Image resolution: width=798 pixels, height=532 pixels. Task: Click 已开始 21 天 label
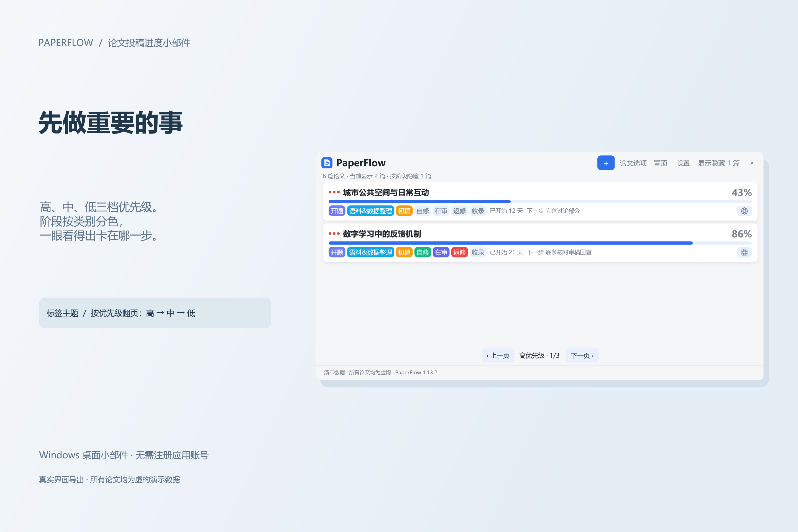(506, 252)
